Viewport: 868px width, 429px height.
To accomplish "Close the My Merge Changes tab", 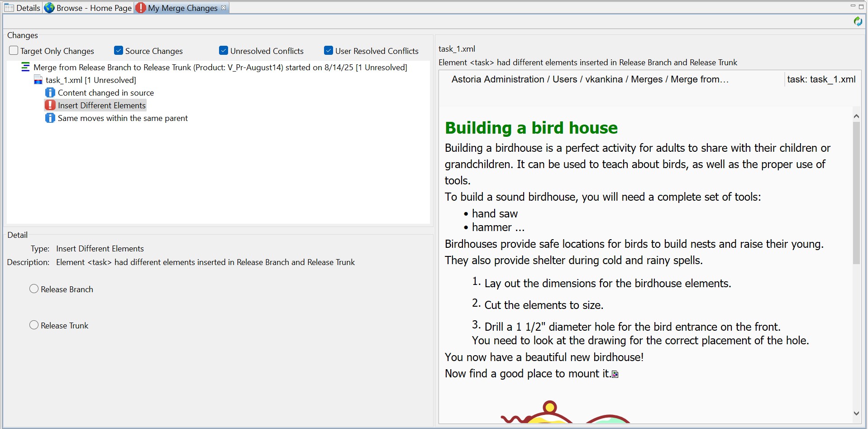I will pyautogui.click(x=224, y=8).
